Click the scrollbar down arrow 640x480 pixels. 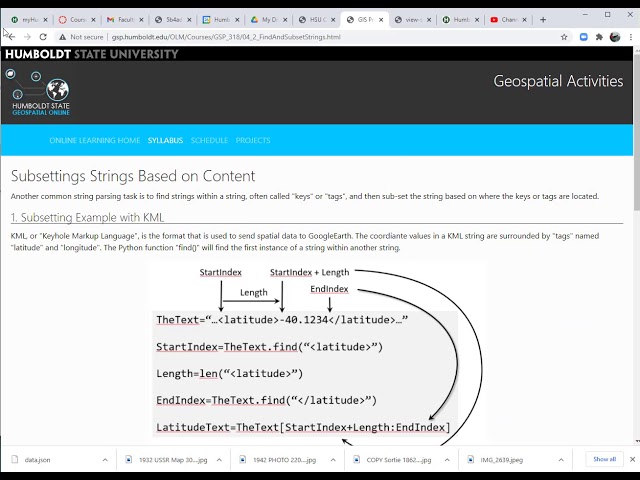pos(636,442)
